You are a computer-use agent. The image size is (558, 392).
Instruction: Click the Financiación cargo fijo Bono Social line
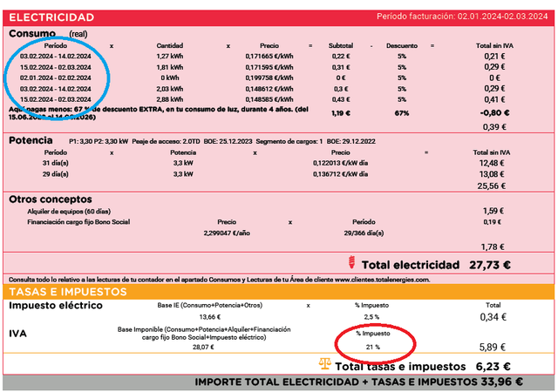(78, 222)
